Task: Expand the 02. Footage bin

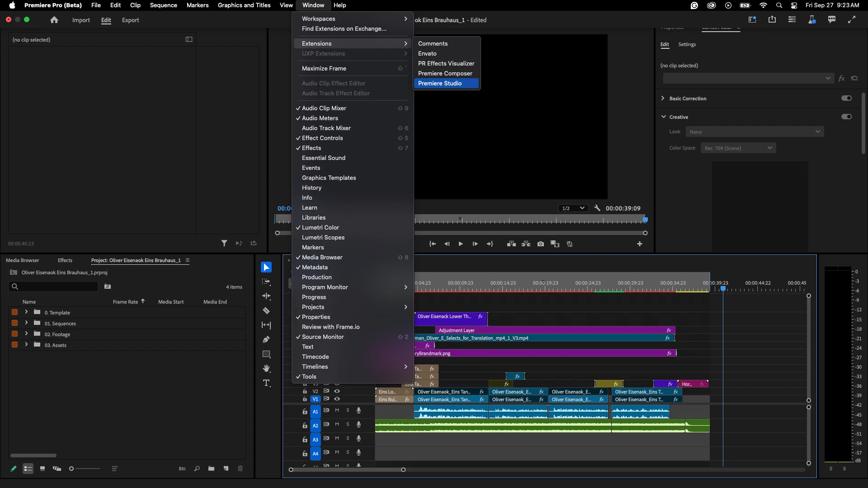Action: [x=26, y=334]
